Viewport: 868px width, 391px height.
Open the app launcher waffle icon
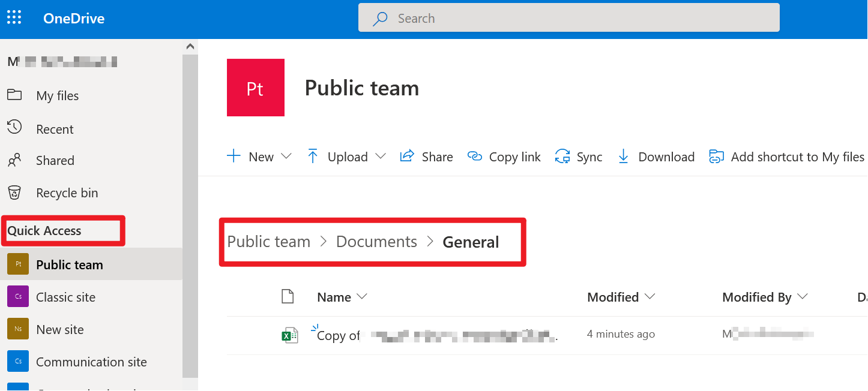pos(14,18)
